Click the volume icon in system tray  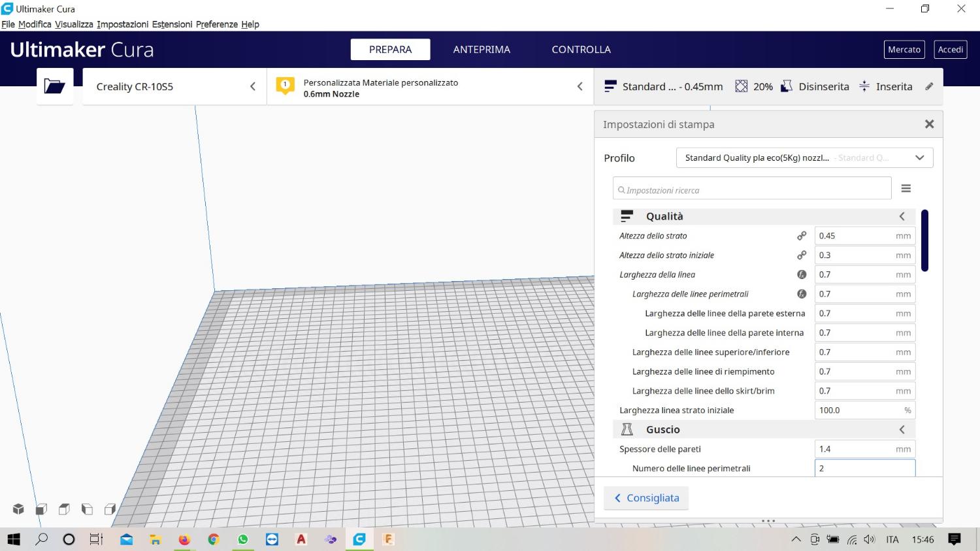coord(869,539)
